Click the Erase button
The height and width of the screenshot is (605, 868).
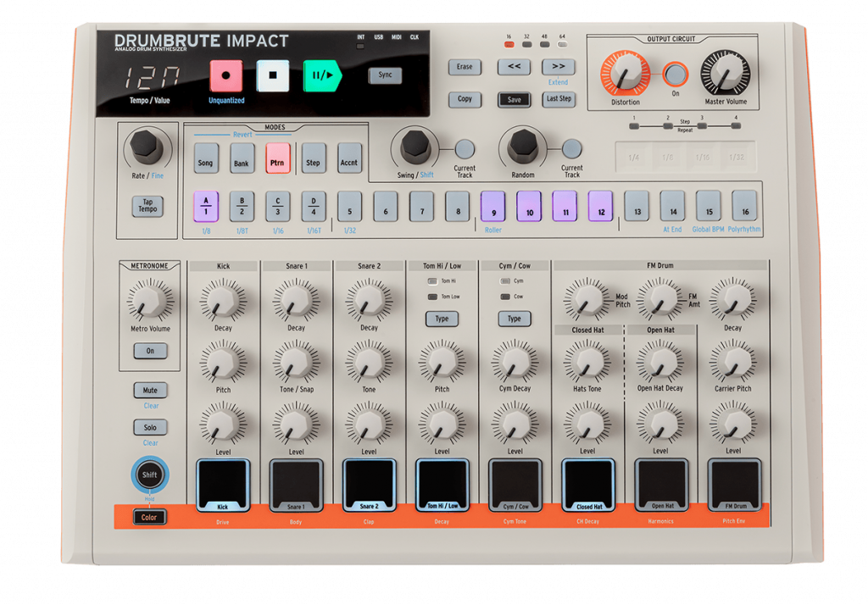click(x=465, y=67)
